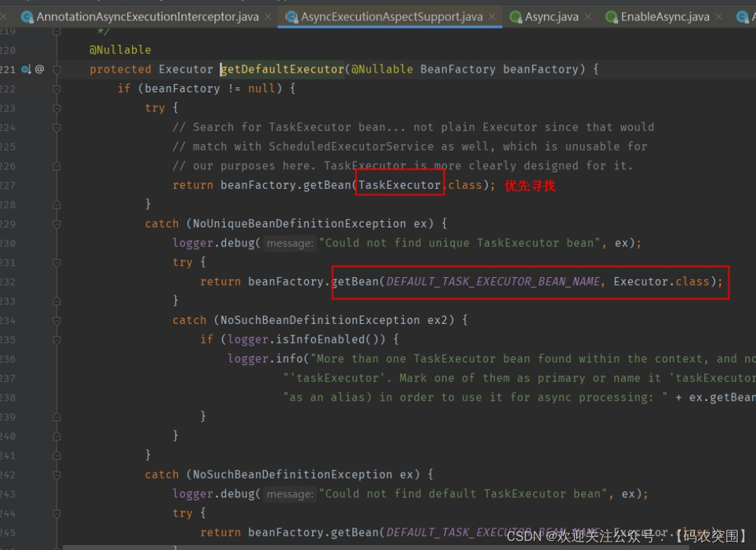Collapse the catch fold at line 242

[x=57, y=474]
